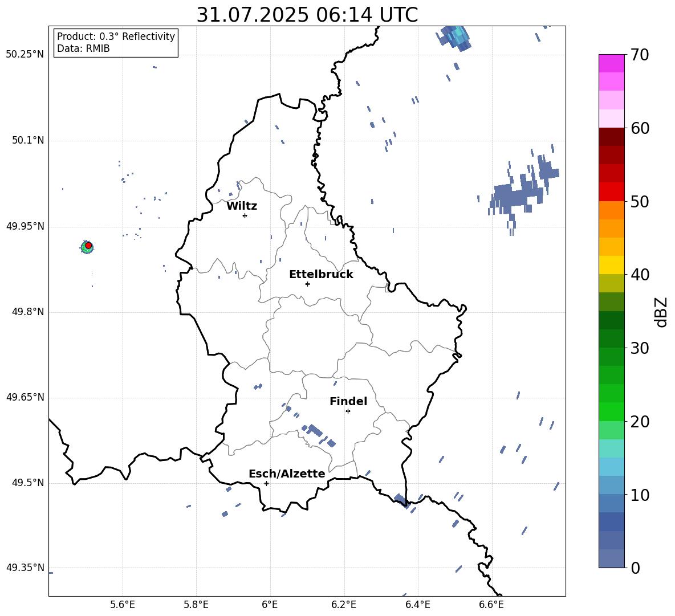Pick the yellow colorbar swatch at 40 dBZ
The image size is (675, 616).
click(611, 265)
